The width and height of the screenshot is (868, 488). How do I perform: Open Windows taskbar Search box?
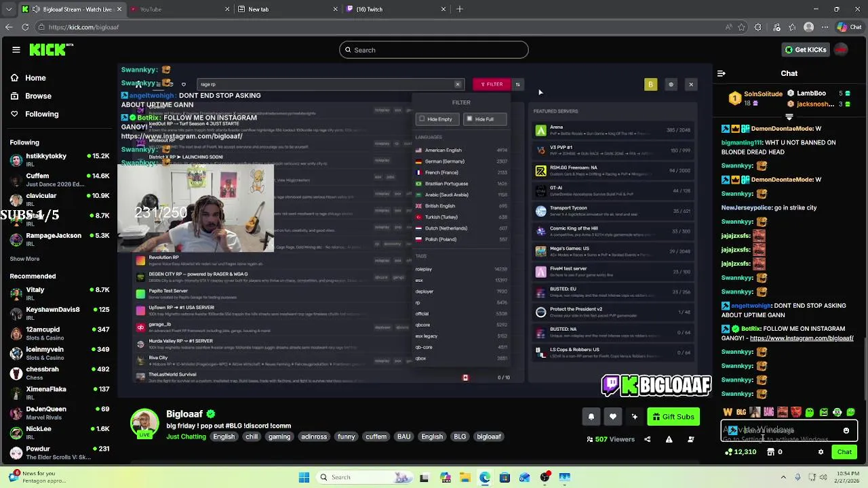point(365,477)
